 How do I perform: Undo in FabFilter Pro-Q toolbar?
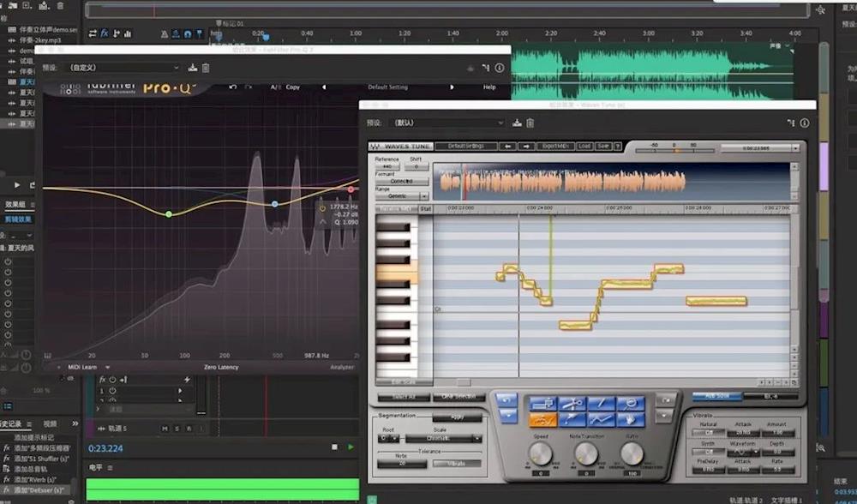[233, 87]
